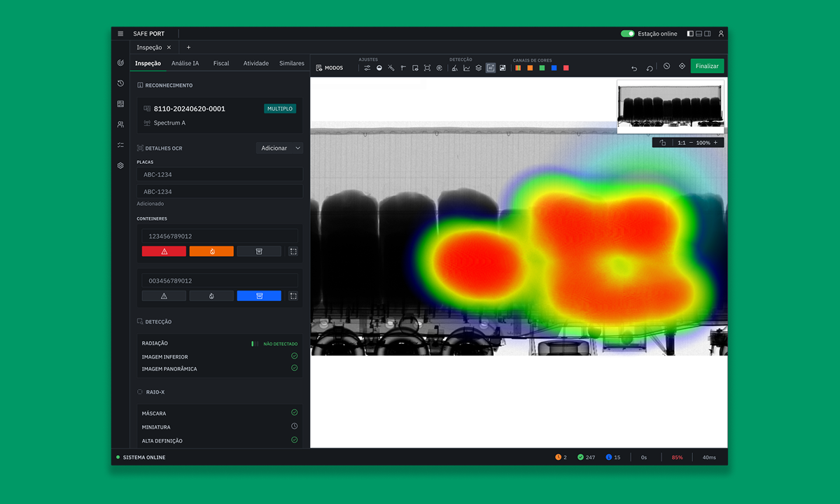
Task: Open the users icon in sidebar
Action: (120, 125)
